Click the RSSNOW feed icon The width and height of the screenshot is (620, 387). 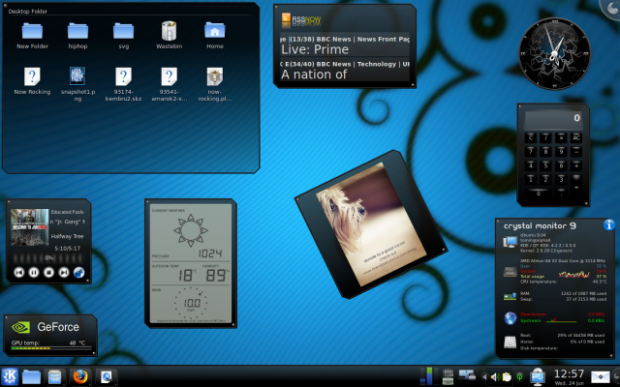tap(286, 20)
